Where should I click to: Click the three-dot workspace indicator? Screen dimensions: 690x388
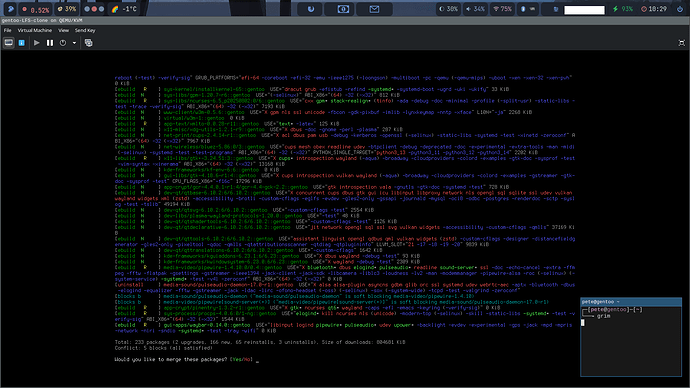pyautogui.click(x=94, y=9)
